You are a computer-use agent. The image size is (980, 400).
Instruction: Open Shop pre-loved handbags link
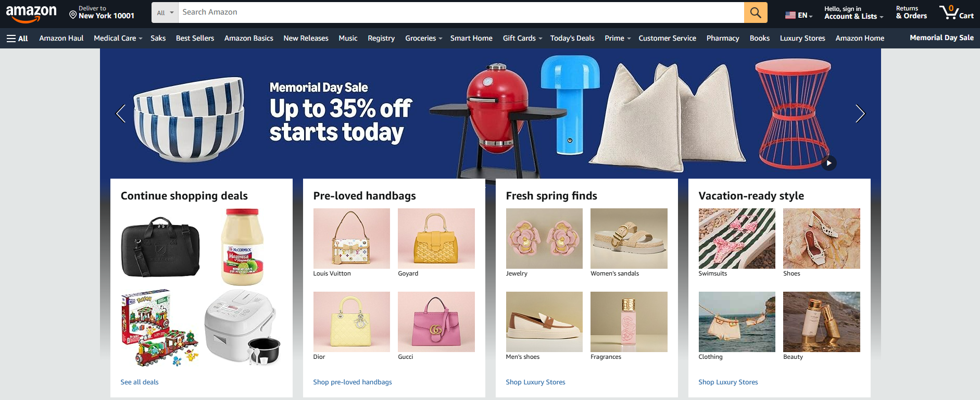tap(353, 382)
